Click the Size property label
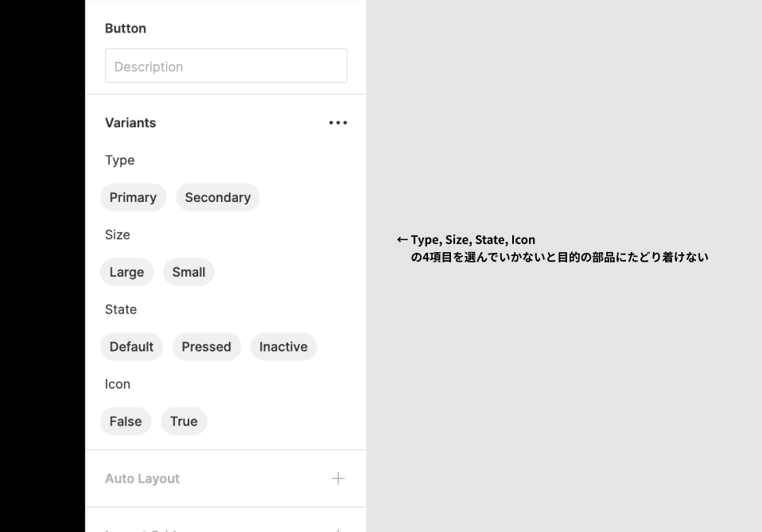Screen dimensions: 762x532 pos(118,235)
